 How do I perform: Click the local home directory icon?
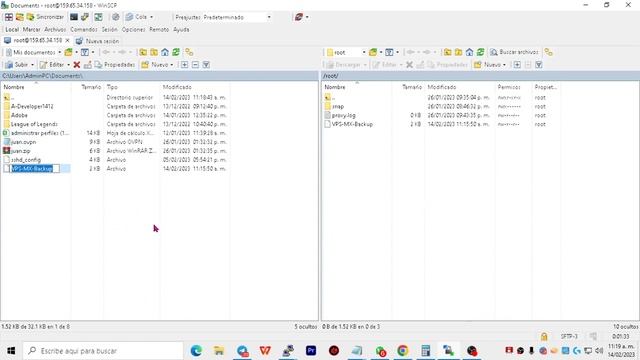tap(165, 52)
